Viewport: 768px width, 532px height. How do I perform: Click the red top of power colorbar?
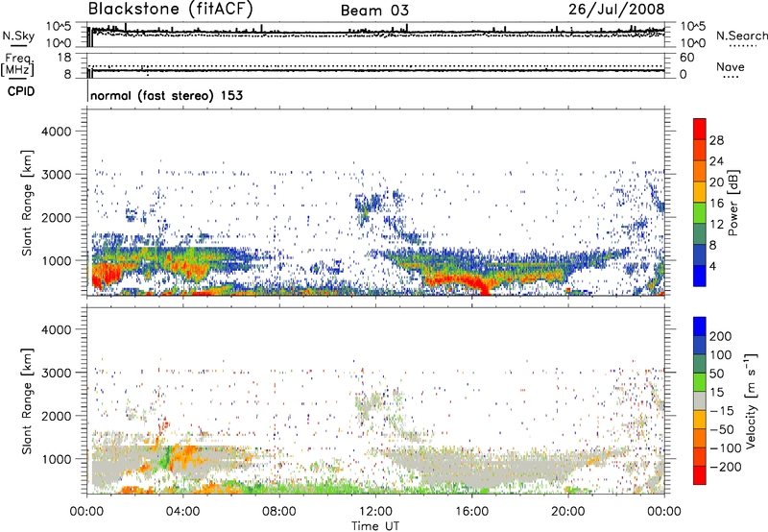tap(700, 129)
